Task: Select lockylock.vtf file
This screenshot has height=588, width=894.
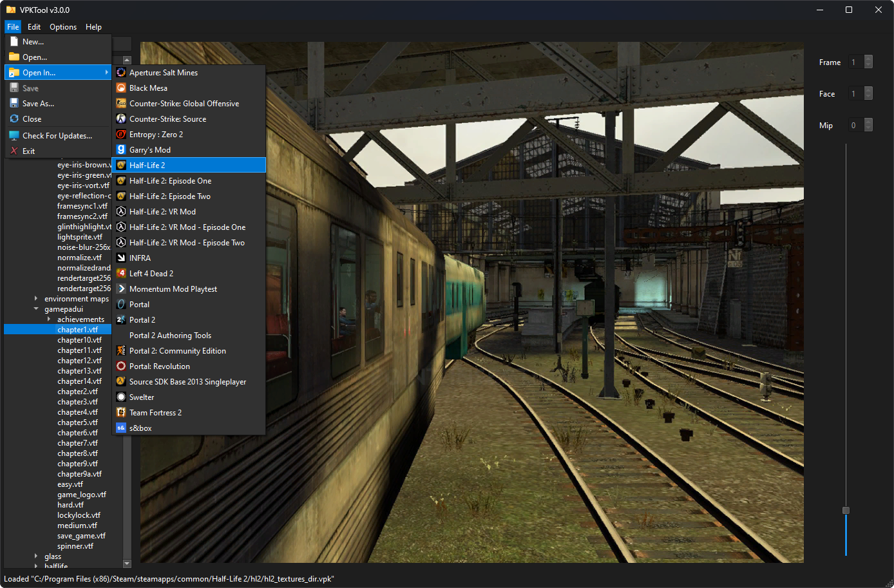Action: pos(79,515)
